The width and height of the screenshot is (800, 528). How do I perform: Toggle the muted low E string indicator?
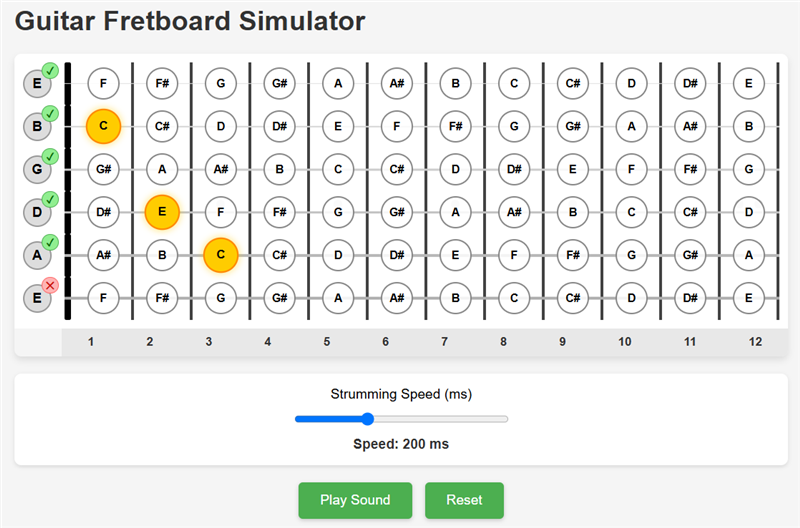point(50,285)
